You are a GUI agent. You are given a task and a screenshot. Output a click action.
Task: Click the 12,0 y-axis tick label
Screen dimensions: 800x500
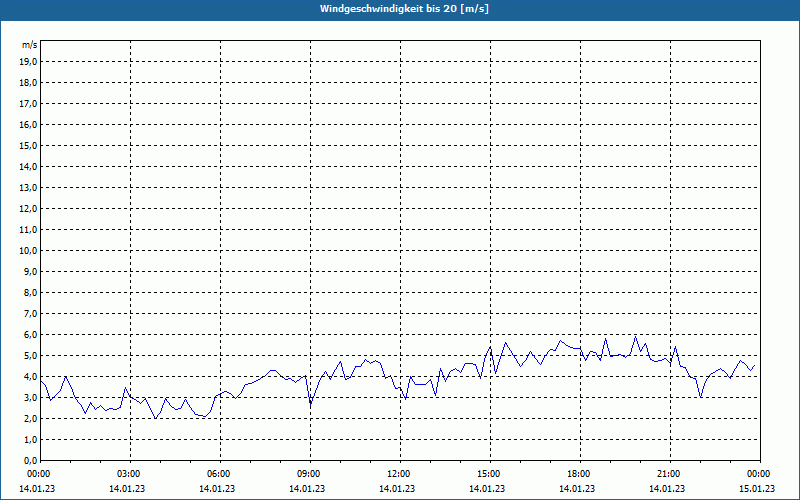[29, 208]
